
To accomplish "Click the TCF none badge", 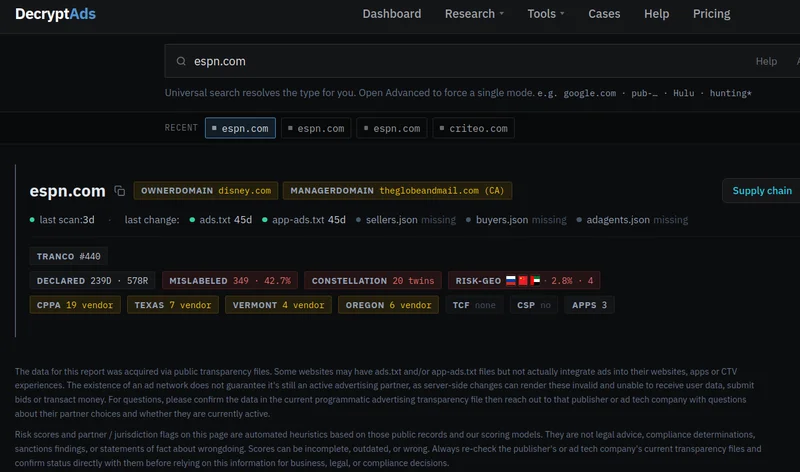I will pyautogui.click(x=474, y=305).
